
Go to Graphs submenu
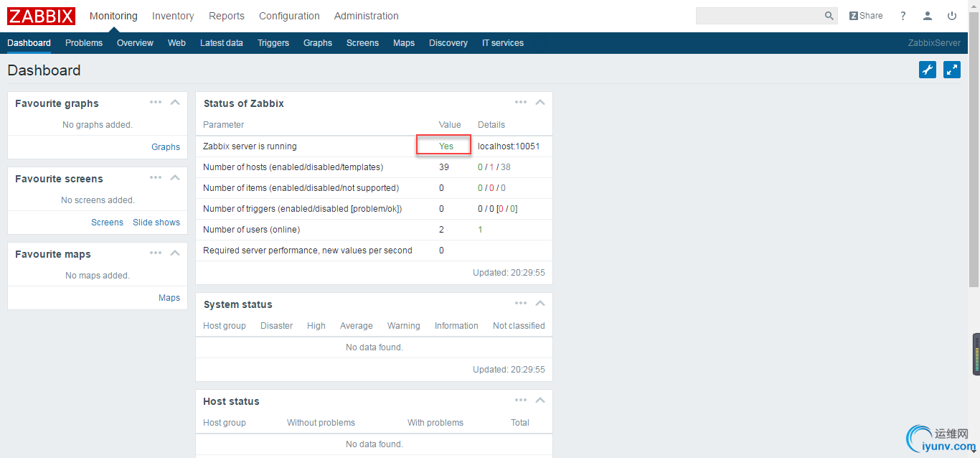(318, 43)
